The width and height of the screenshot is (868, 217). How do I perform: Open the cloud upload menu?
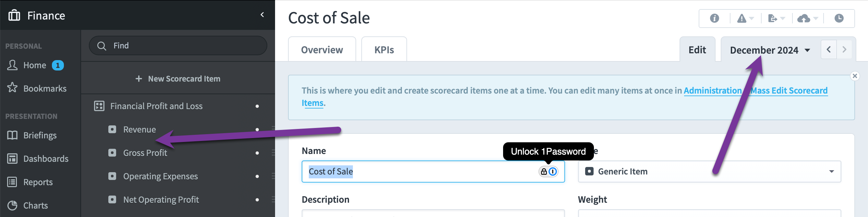click(807, 18)
